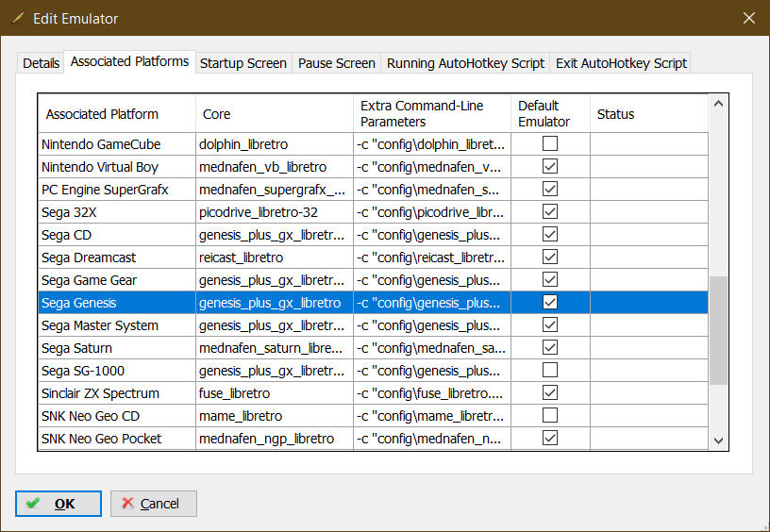The height and width of the screenshot is (532, 770).
Task: Click the Cancel button
Action: pyautogui.click(x=154, y=504)
